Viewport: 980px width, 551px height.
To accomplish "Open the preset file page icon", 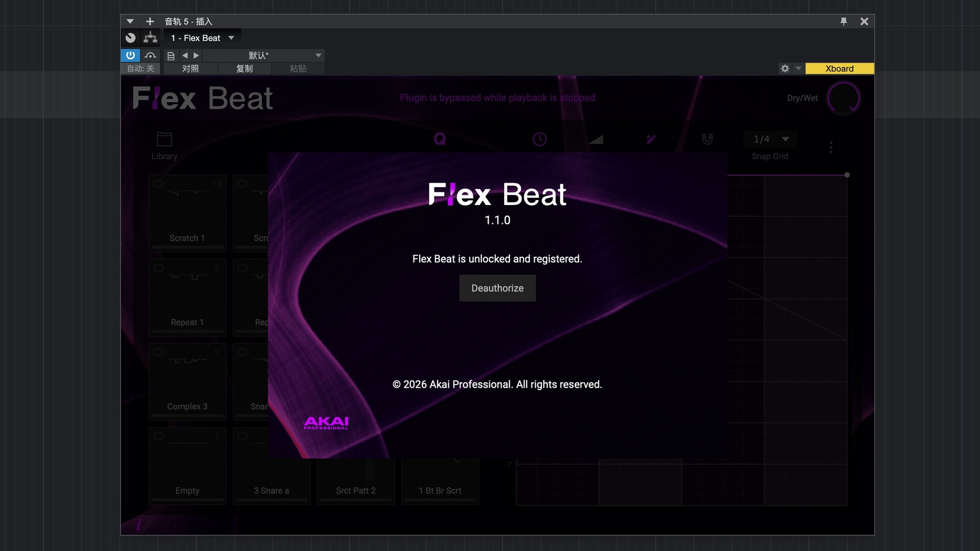I will 171,56.
